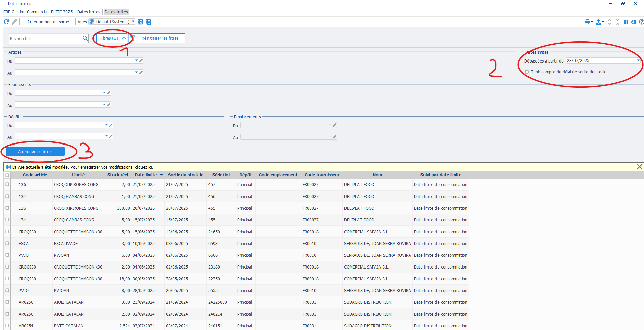Sort by Code fournisseur column header
Viewport: 644px width, 330px height.
[x=322, y=175]
